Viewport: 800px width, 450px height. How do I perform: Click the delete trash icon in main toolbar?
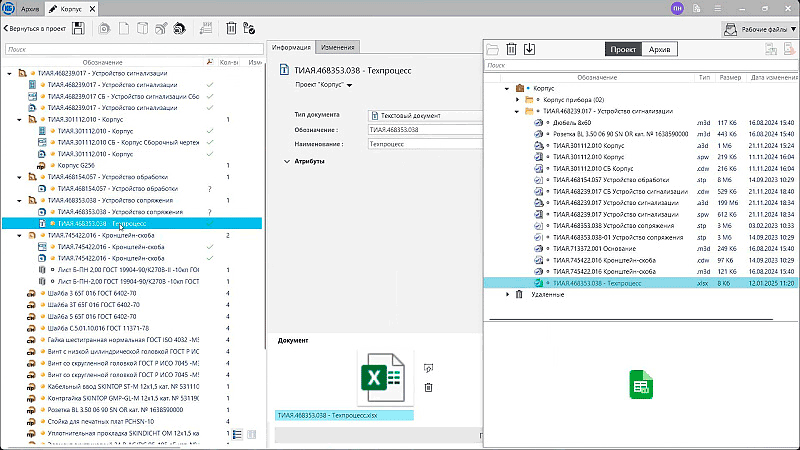point(231,29)
